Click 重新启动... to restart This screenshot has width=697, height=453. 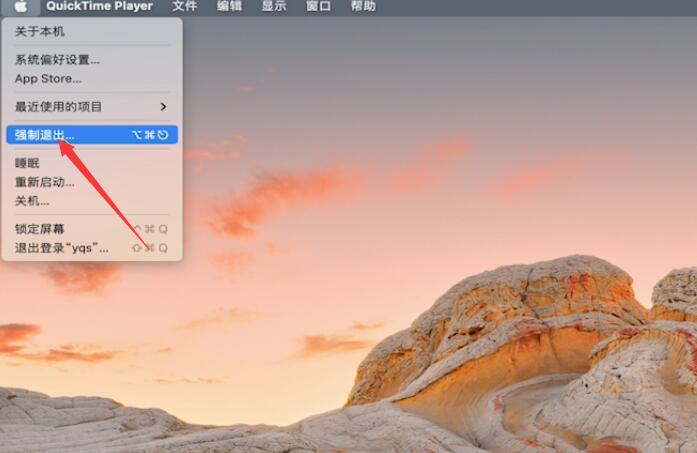tap(45, 182)
